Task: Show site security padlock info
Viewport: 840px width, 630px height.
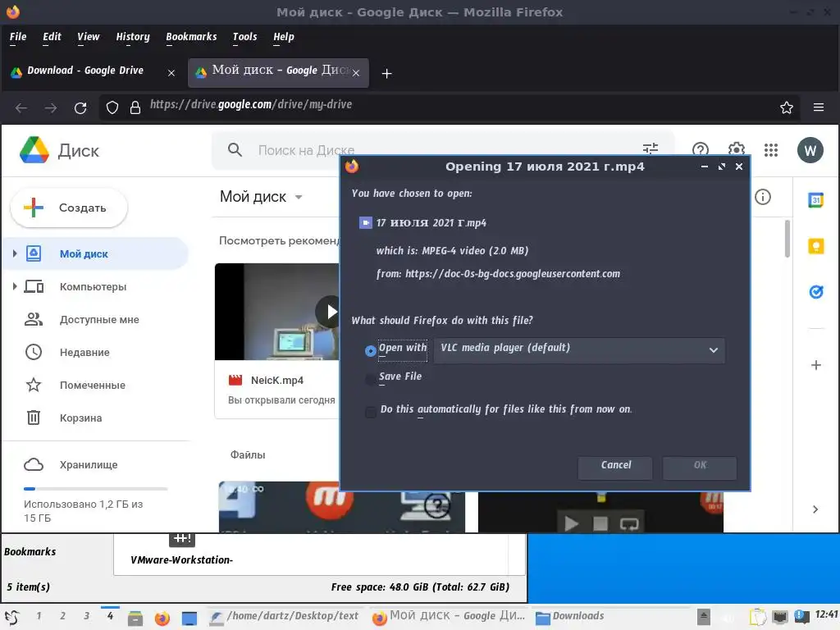Action: pos(135,107)
